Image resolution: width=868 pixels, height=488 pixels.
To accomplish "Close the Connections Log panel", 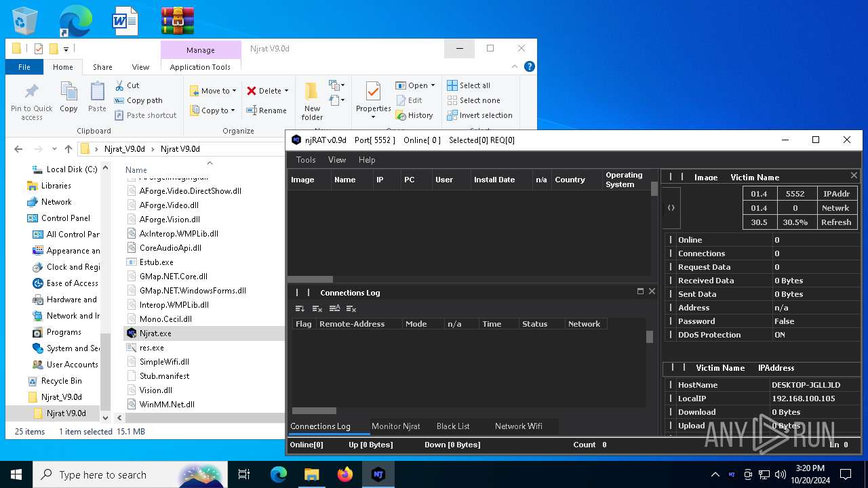I will click(652, 291).
